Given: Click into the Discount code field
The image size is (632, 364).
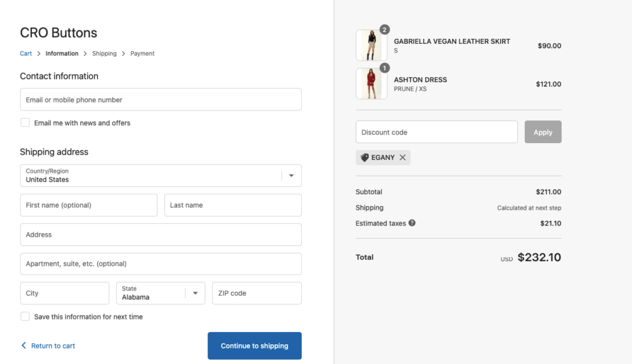Looking at the screenshot, I should coord(436,132).
